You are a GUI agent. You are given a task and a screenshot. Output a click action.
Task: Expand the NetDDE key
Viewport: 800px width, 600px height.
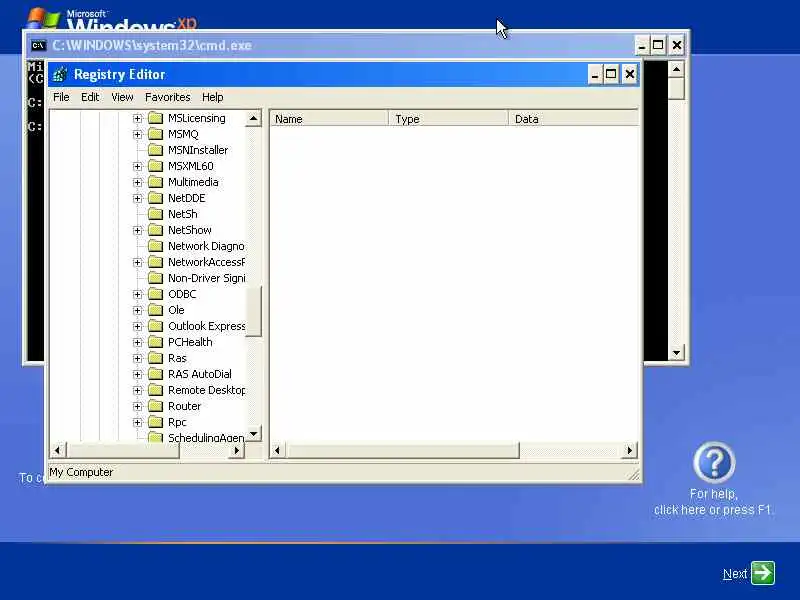tap(137, 198)
